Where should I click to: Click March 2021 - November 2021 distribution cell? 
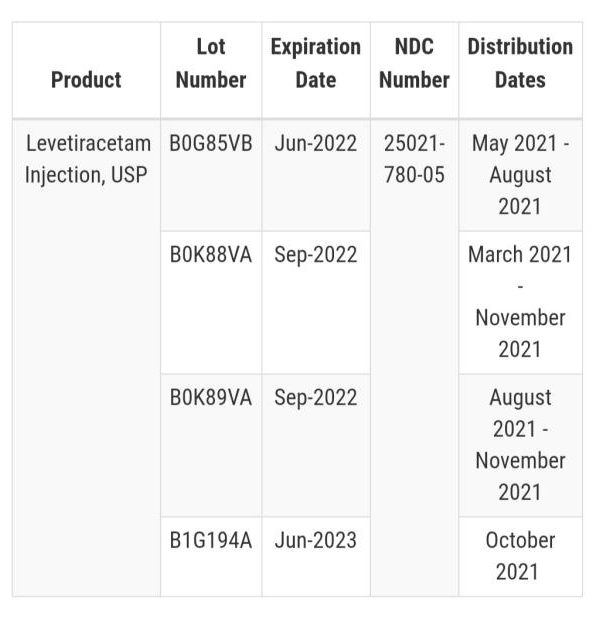pyautogui.click(x=520, y=302)
